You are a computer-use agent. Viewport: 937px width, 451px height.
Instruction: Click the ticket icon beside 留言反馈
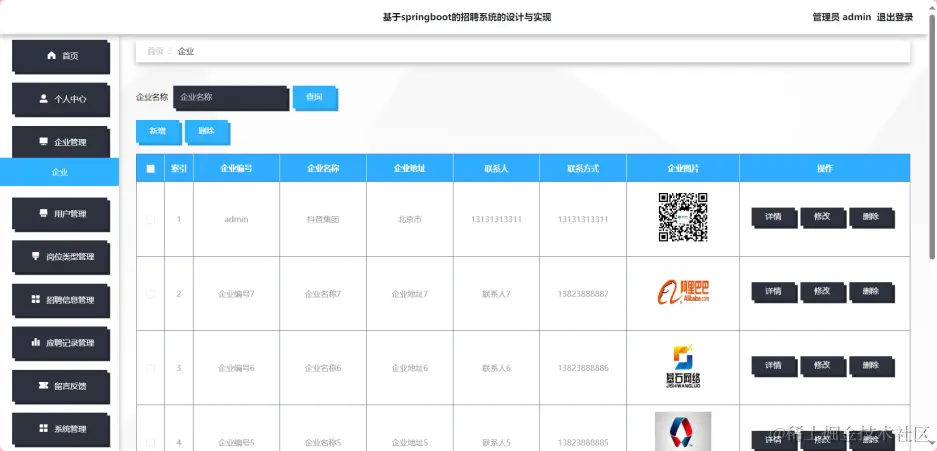tap(44, 385)
